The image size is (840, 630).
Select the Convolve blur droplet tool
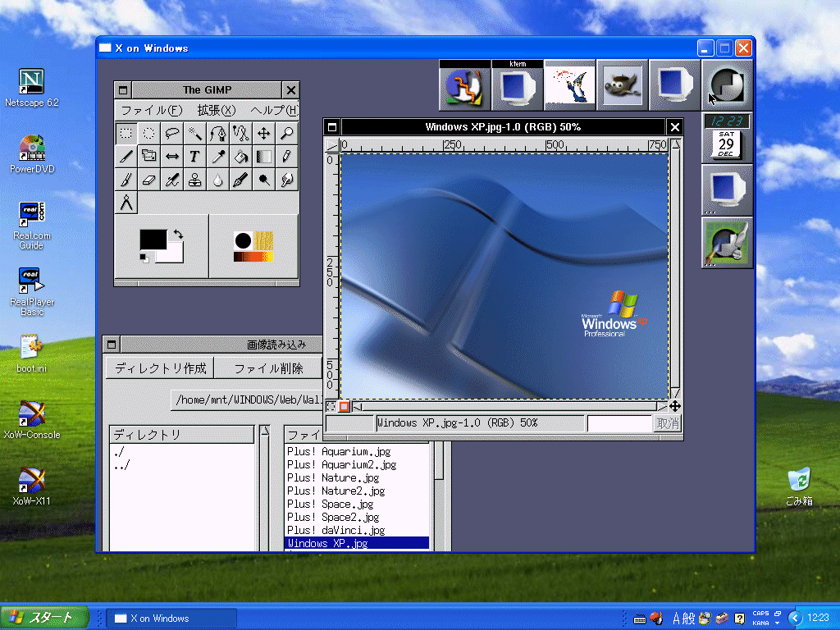(x=218, y=180)
